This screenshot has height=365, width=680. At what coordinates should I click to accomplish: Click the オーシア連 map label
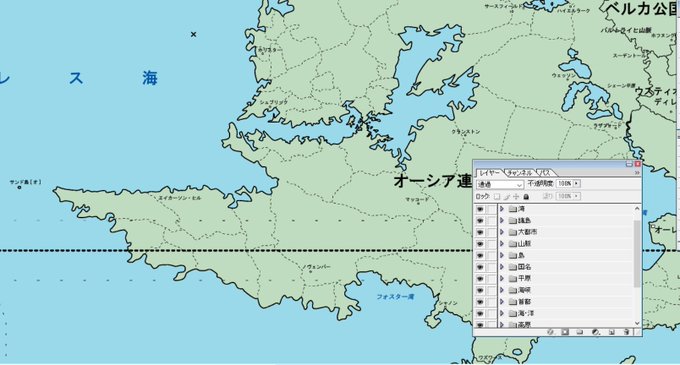coord(433,181)
